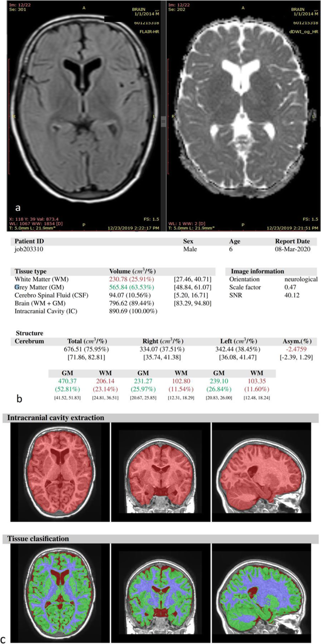
Task: Click the 'Volume (cm3/%)' column header
Action: pyautogui.click(x=132, y=271)
